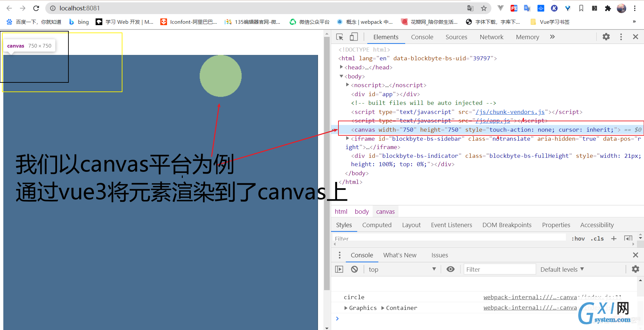Toggle the computed styles sidebar pane
This screenshot has height=330, width=644.
coord(628,239)
